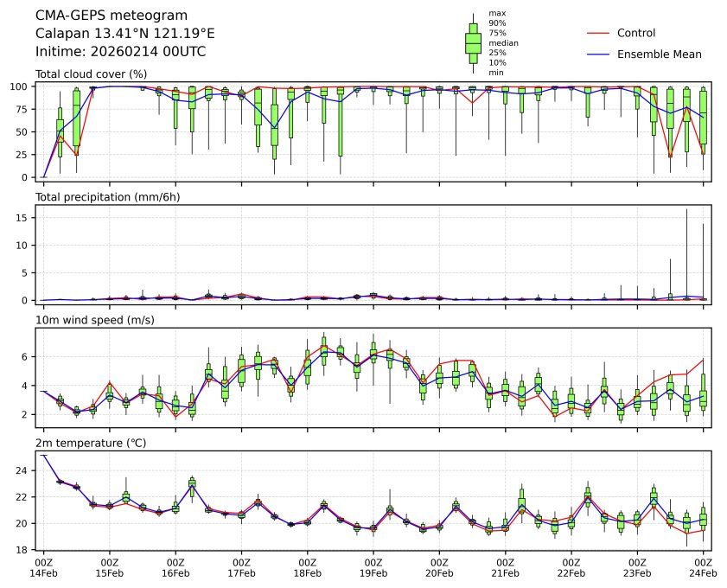Click the tallest precipitation whisker near 24Feb

coord(686,251)
